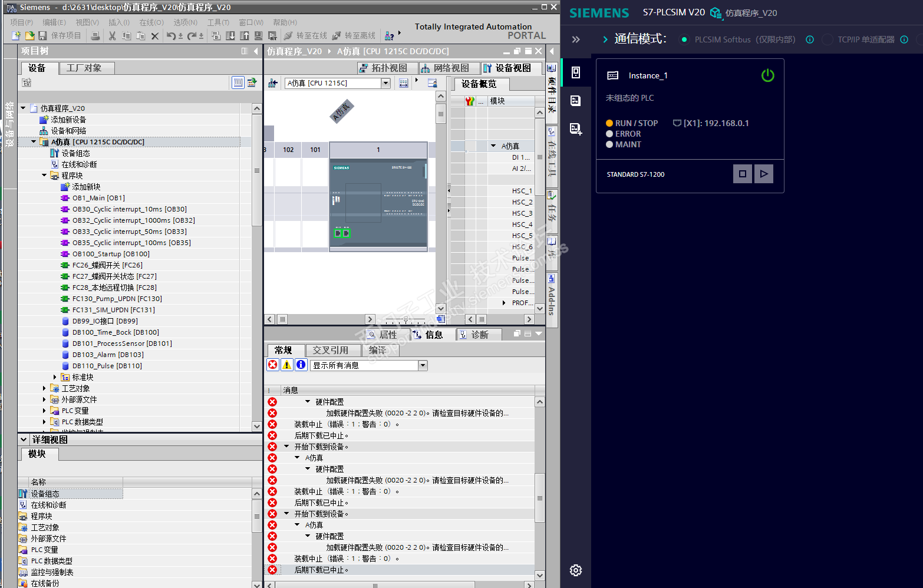Expand the 标准块 tree folder

pyautogui.click(x=55, y=377)
